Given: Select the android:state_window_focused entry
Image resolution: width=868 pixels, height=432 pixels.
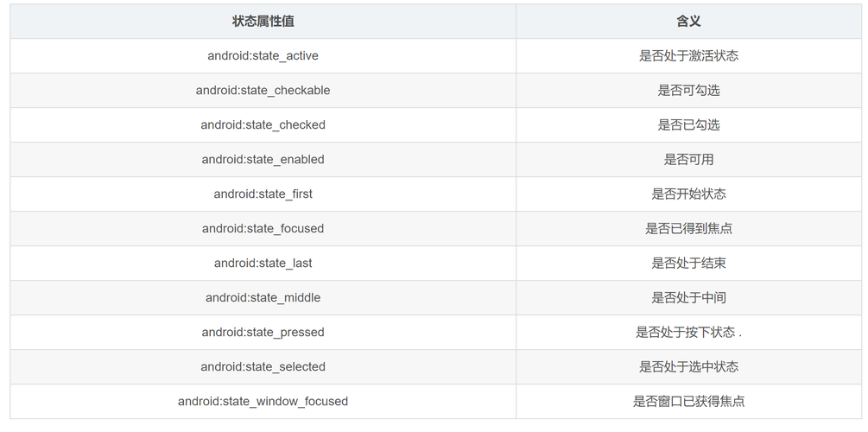Looking at the screenshot, I should pyautogui.click(x=263, y=402).
